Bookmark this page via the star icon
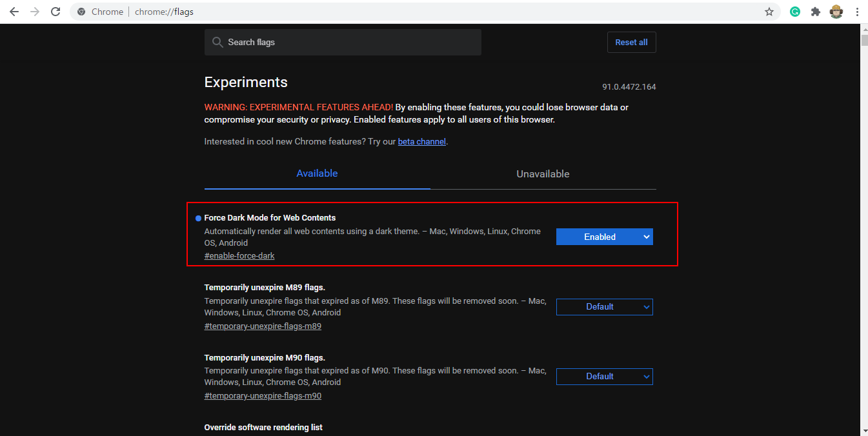The height and width of the screenshot is (436, 868). tap(769, 11)
